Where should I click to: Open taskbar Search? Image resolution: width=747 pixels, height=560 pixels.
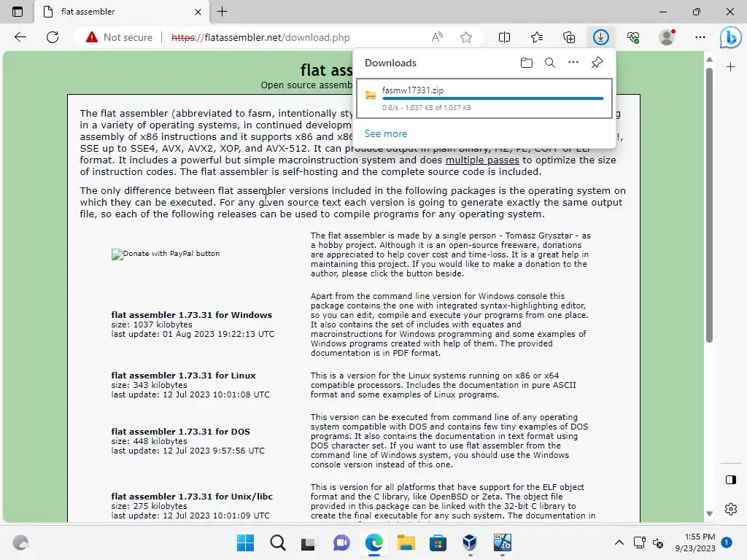tap(278, 542)
